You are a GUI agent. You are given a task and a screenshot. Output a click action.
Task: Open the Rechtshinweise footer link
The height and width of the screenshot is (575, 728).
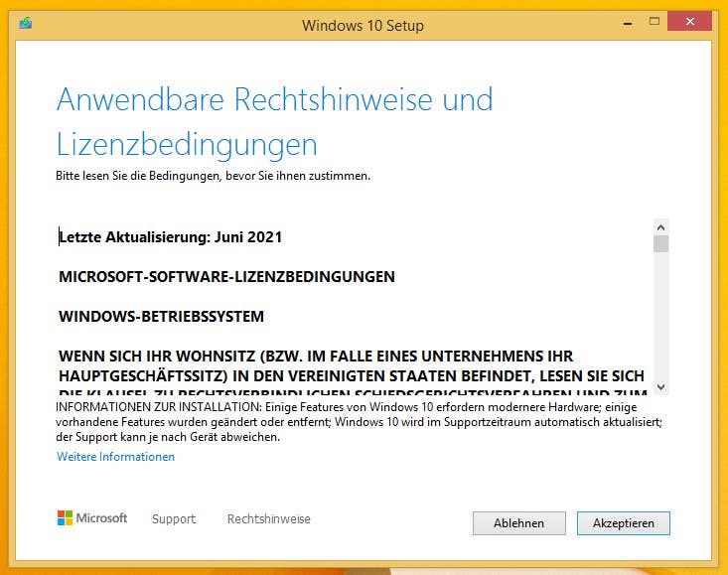tap(269, 518)
